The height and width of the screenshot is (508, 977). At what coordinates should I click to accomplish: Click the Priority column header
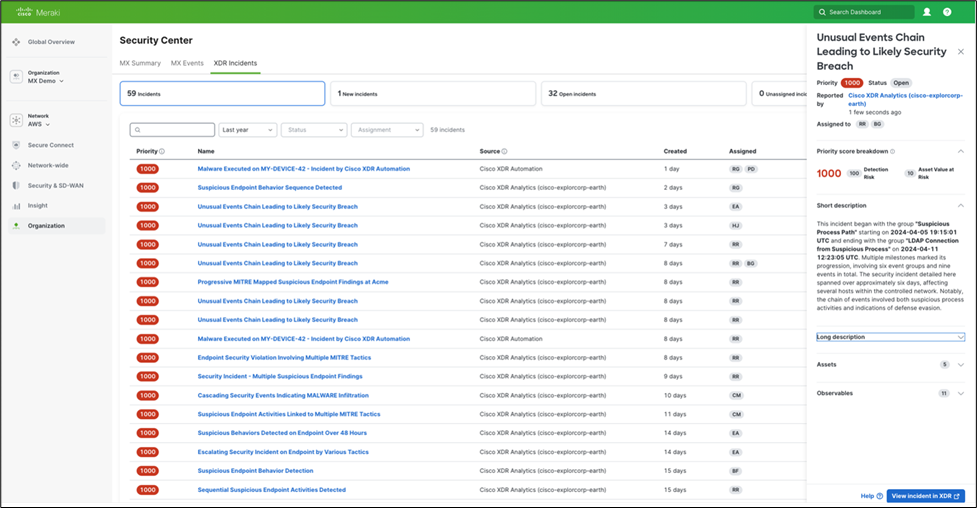click(x=147, y=151)
